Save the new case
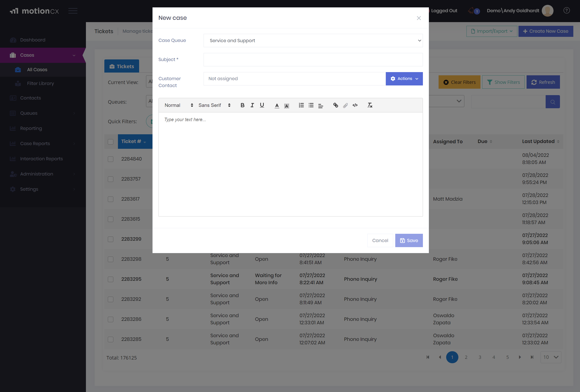Viewport: 580px width, 392px height. pyautogui.click(x=409, y=240)
